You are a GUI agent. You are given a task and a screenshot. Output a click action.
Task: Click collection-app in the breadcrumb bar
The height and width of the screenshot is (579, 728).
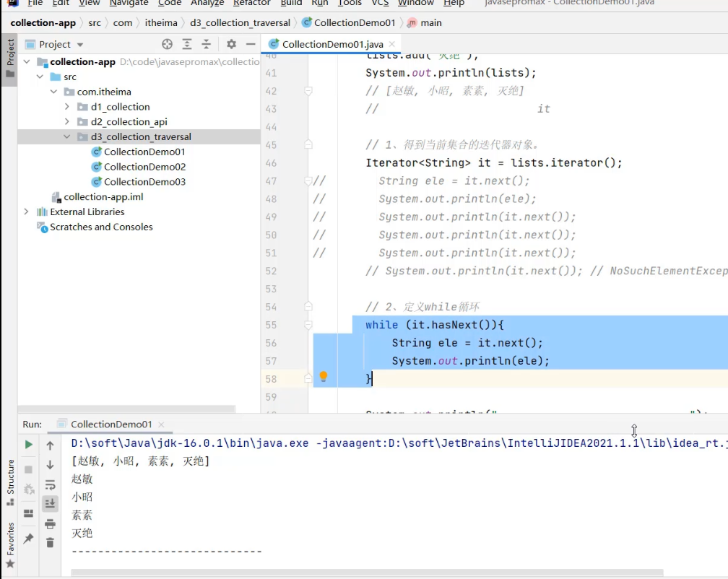point(43,22)
